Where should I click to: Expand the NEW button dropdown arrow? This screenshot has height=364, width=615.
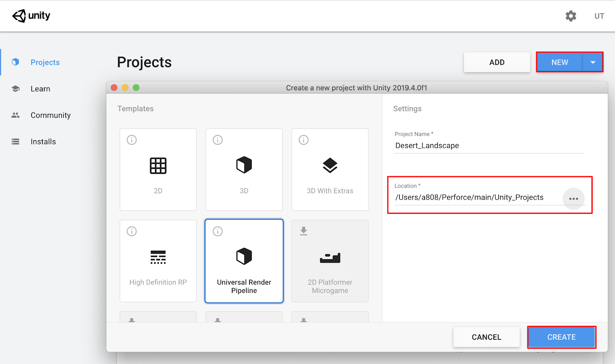coord(593,62)
